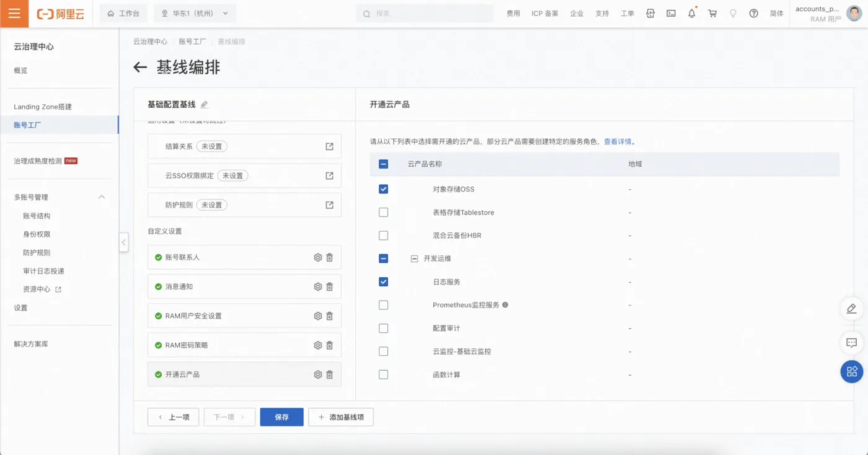
Task: Check Prometheus监控服务 checkbox
Action: [x=383, y=305]
